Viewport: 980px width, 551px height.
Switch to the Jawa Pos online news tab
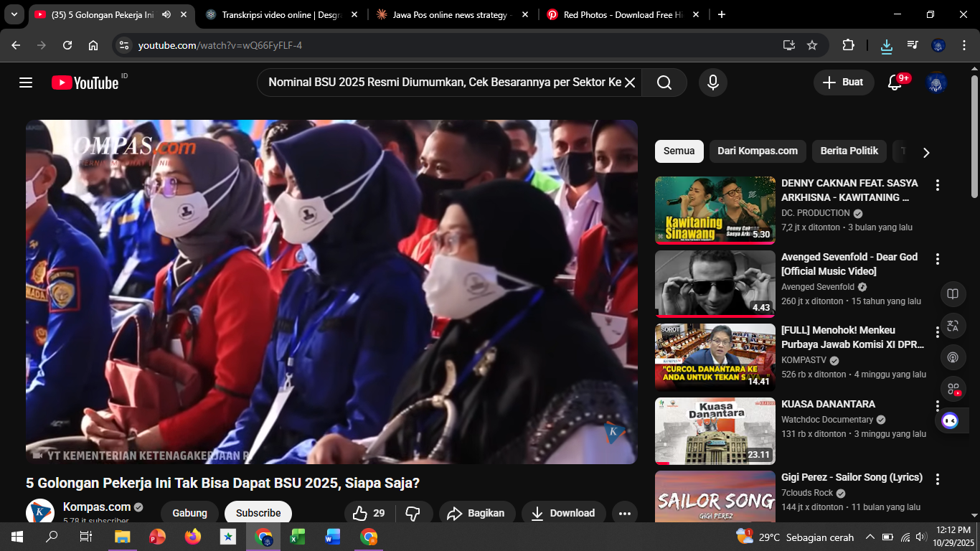(x=453, y=14)
